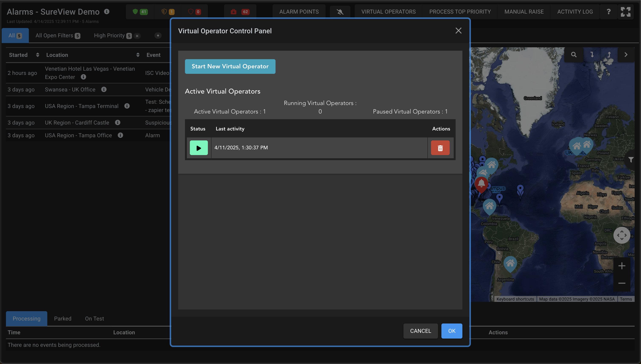Select the Venetian Hotel Las Vegas alarm row
The width and height of the screenshot is (641, 364).
pos(88,73)
